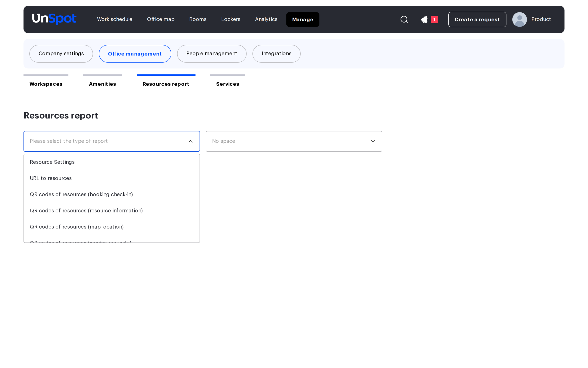The height and width of the screenshot is (368, 588).
Task: Select QR codes (resource information) option
Action: (x=112, y=210)
